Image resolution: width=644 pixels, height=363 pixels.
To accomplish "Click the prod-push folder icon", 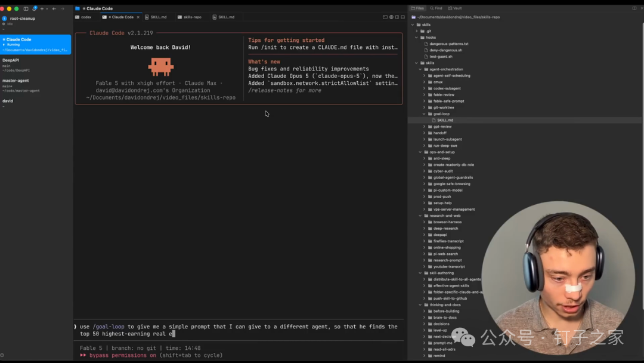I will click(430, 197).
